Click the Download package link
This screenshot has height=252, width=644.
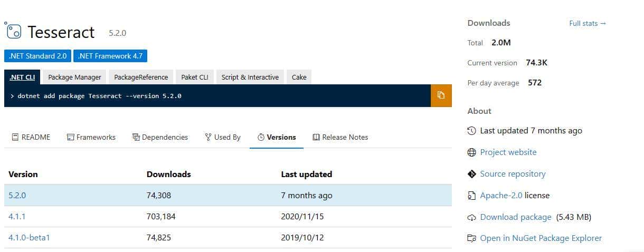(516, 217)
